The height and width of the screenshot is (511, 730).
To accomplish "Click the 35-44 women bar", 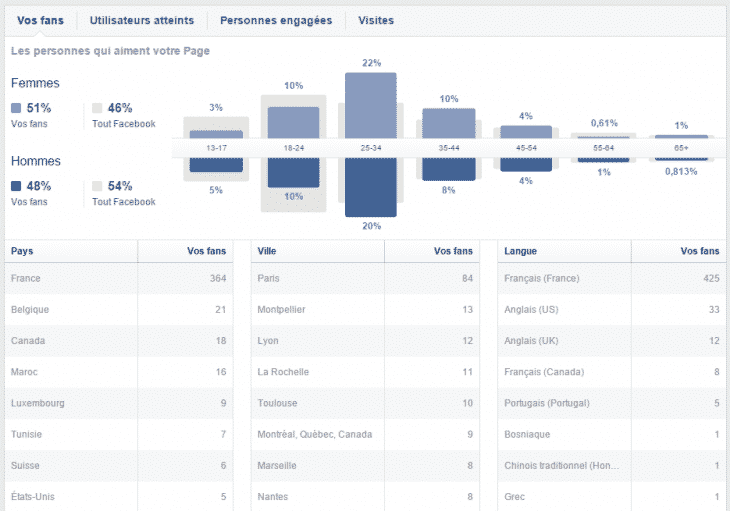I will click(x=449, y=121).
